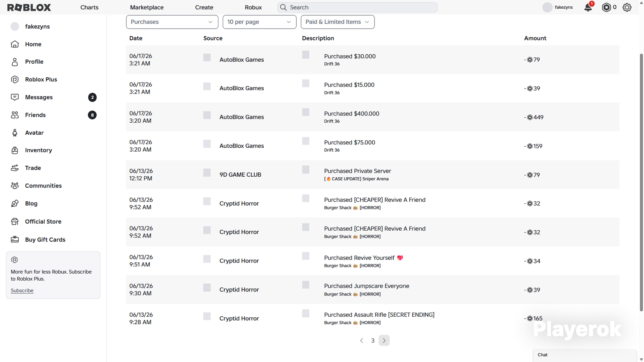The height and width of the screenshot is (362, 644).
Task: Click the Subscribe link for Roblox Plus
Action: point(22,291)
